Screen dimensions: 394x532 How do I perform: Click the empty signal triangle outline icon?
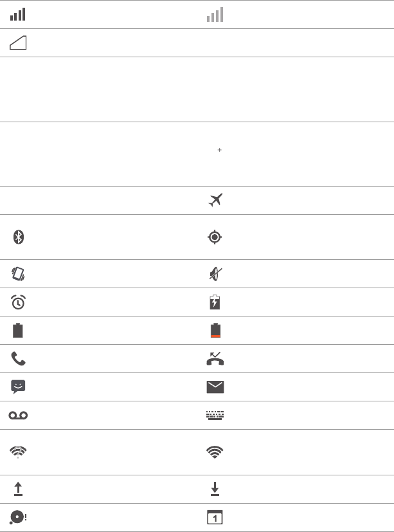tap(18, 42)
